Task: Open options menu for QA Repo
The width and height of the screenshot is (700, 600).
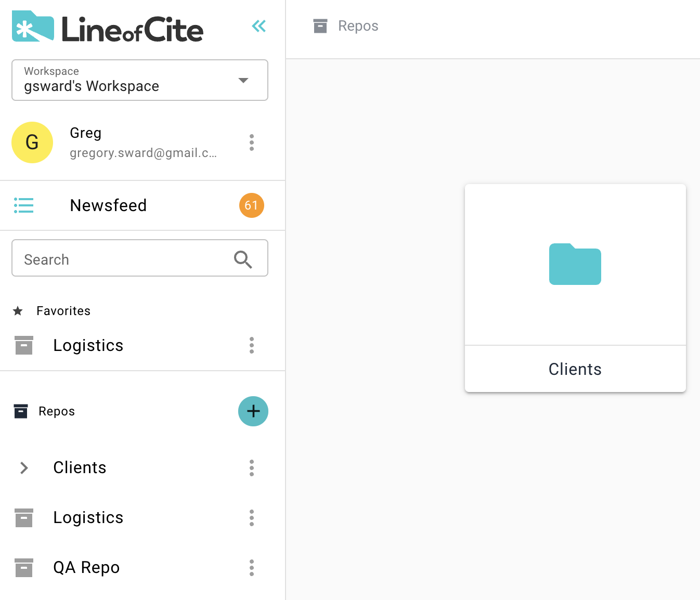Action: click(x=252, y=568)
